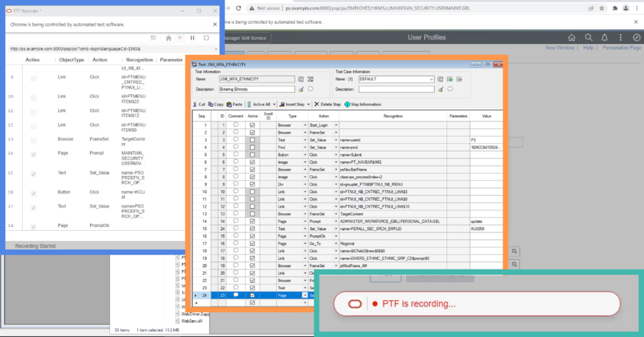Click the NavBar compass icon in PeopleSoft banner
Screen dimensions: 644x337
(x=636, y=37)
